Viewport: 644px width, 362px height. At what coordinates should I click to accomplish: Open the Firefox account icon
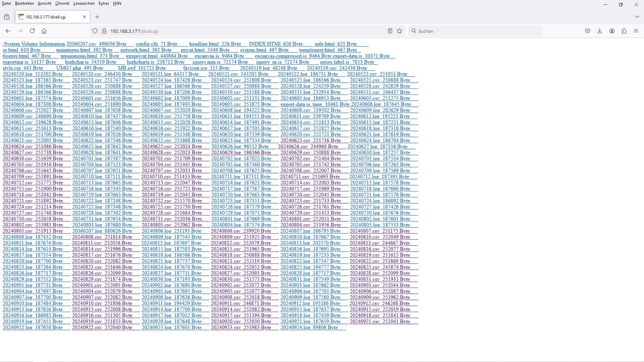point(612,31)
